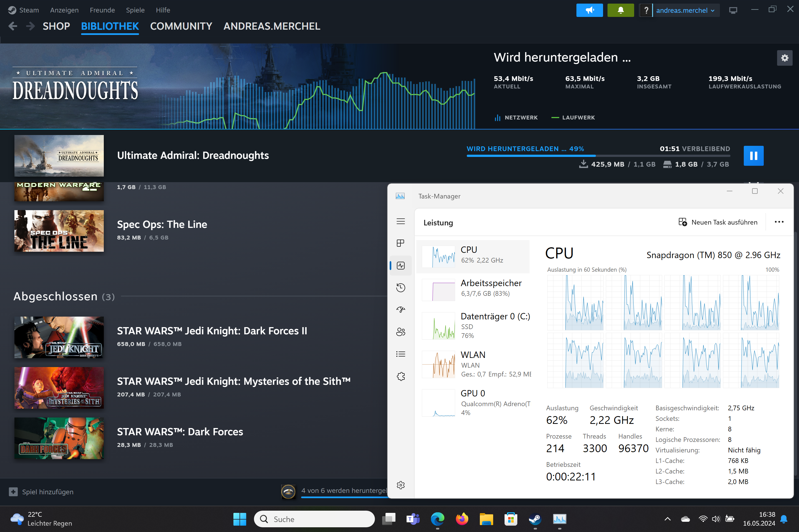
Task: Pause the Ultimate Admiral: Dreadnoughts download
Action: tap(753, 156)
